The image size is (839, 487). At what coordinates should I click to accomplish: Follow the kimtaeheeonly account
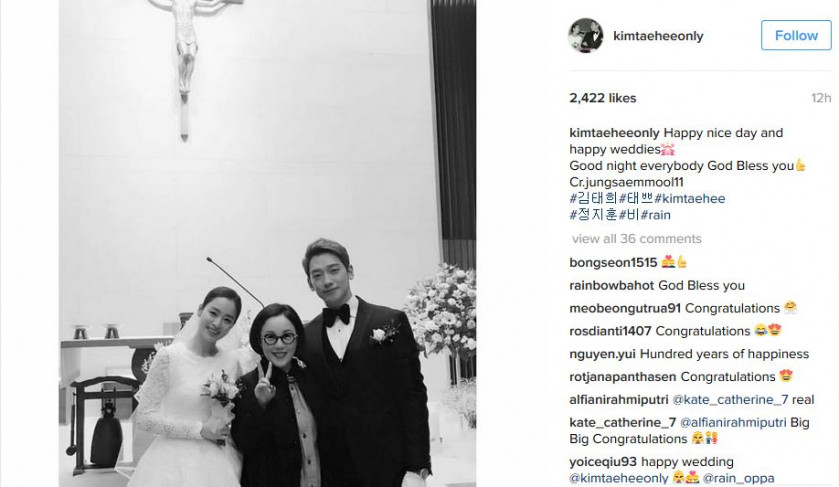pos(796,36)
